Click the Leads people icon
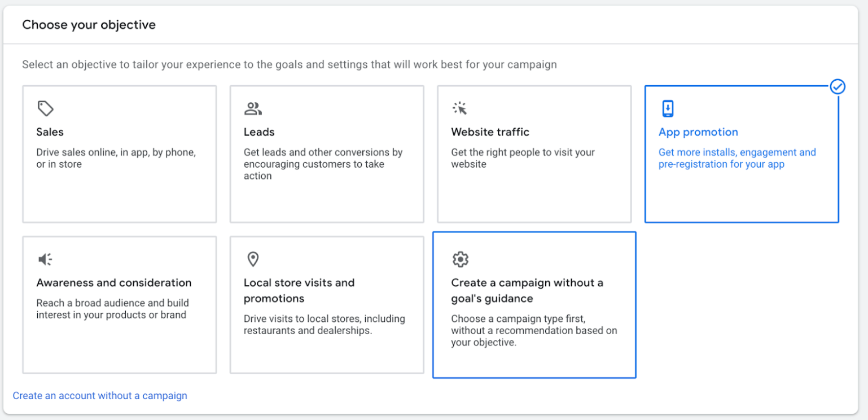868x420 pixels. 253,108
